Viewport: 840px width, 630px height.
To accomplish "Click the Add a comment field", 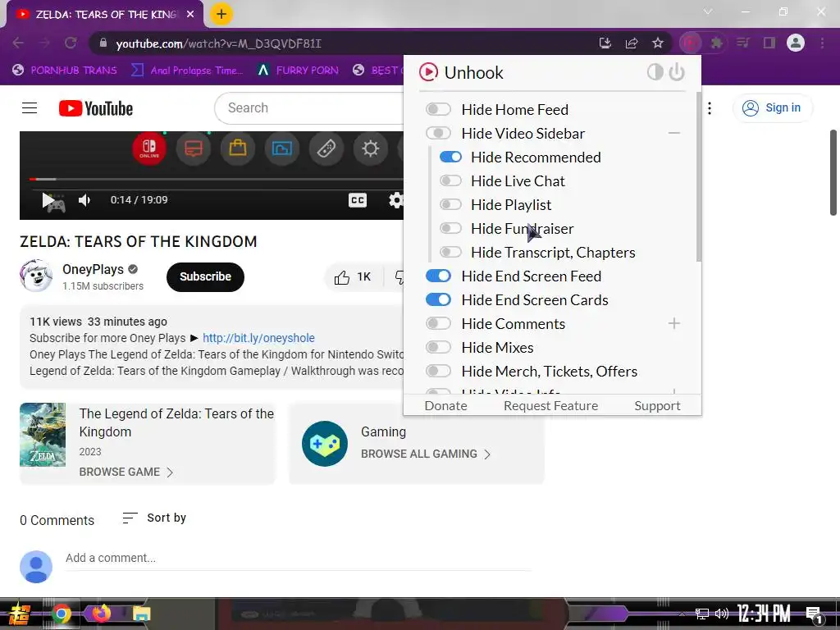I will (298, 558).
